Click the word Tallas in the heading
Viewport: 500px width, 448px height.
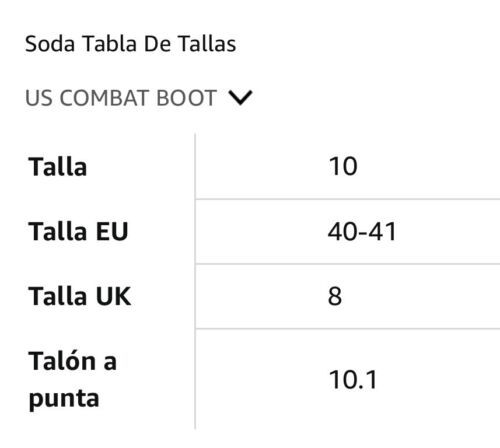pyautogui.click(x=207, y=44)
